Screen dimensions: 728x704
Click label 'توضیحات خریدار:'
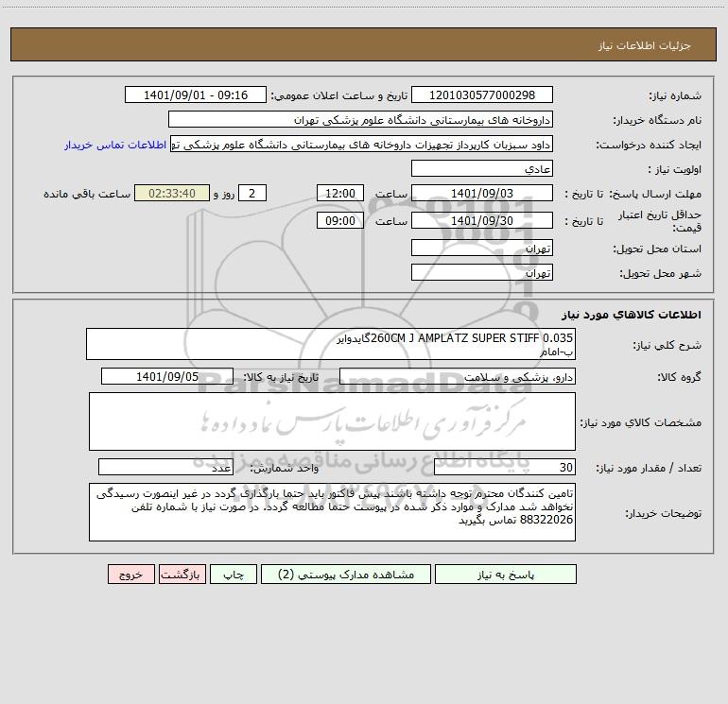[x=664, y=513]
